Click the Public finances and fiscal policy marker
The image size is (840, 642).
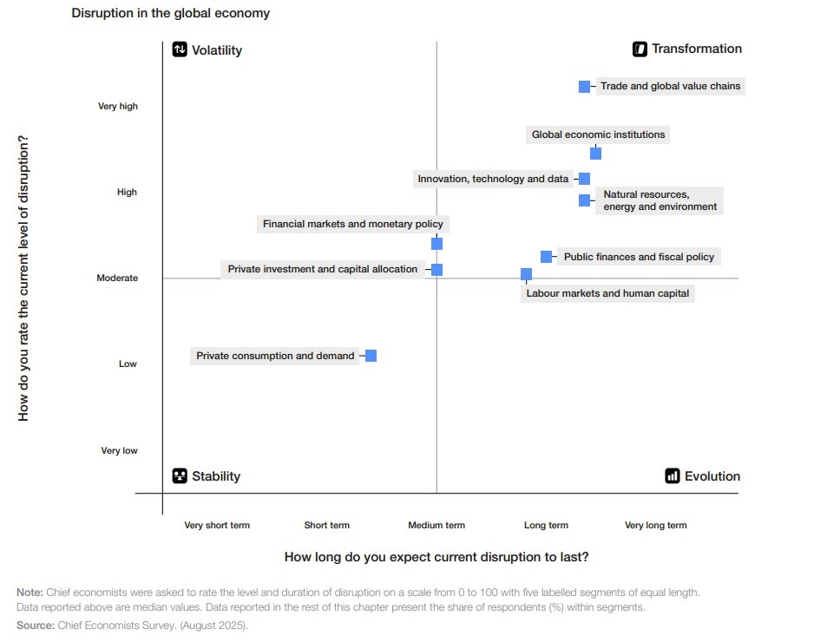pos(546,257)
